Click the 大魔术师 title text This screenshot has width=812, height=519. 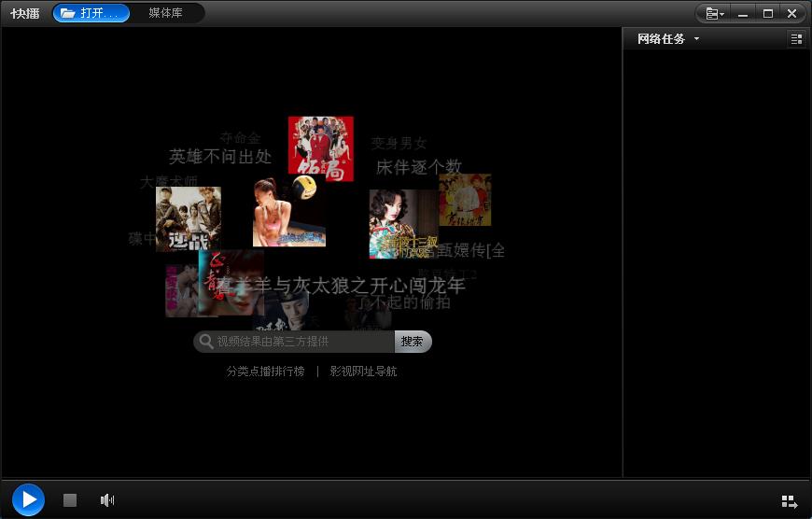click(169, 182)
